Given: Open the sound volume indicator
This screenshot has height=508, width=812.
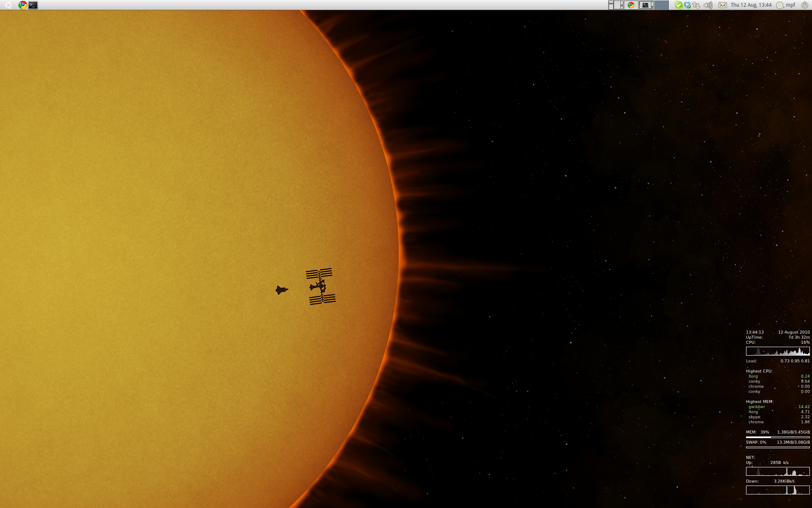Looking at the screenshot, I should (x=708, y=5).
